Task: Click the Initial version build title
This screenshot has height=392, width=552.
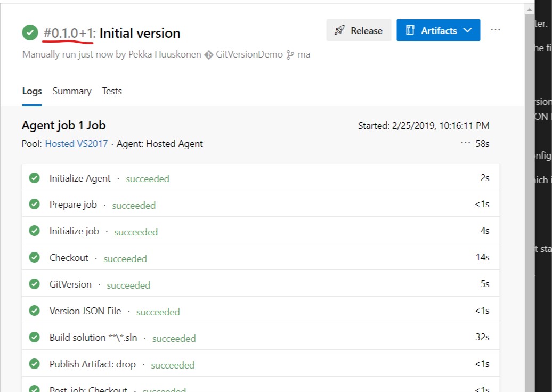Action: (x=140, y=34)
